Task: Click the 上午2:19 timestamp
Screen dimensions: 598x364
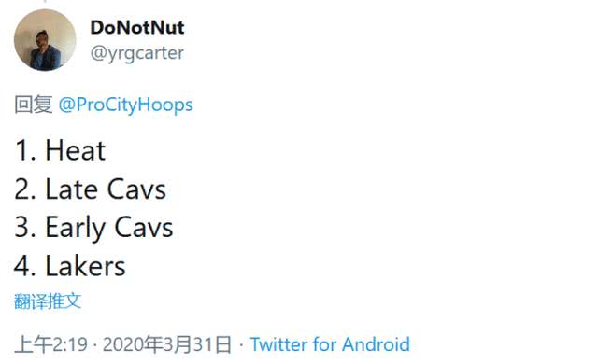Action: [51, 344]
